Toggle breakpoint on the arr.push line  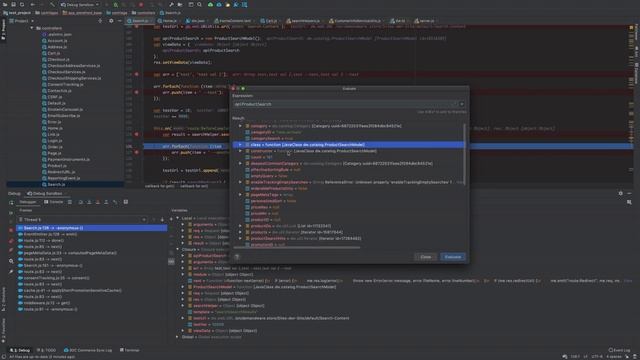pyautogui.click(x=137, y=92)
